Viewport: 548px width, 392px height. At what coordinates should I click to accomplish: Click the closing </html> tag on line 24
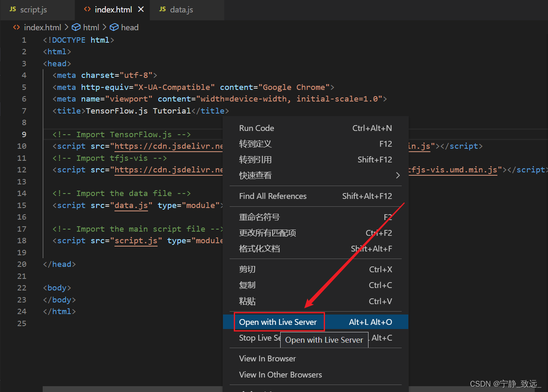(x=59, y=311)
